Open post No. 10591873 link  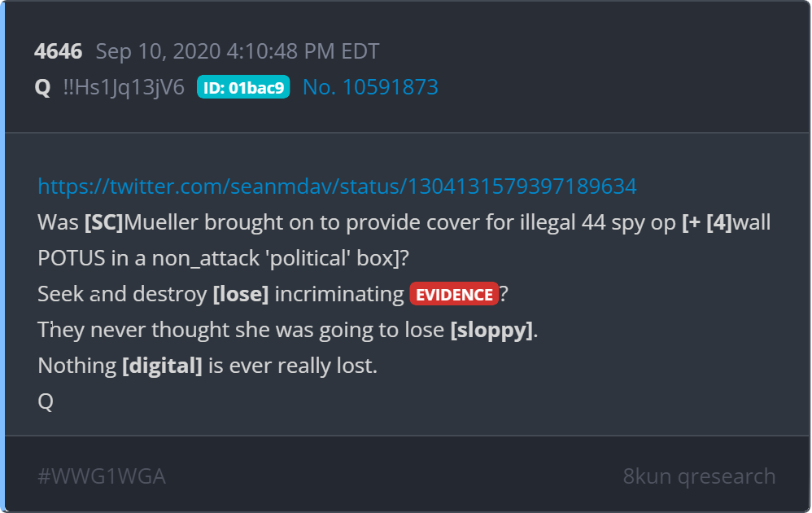click(370, 87)
